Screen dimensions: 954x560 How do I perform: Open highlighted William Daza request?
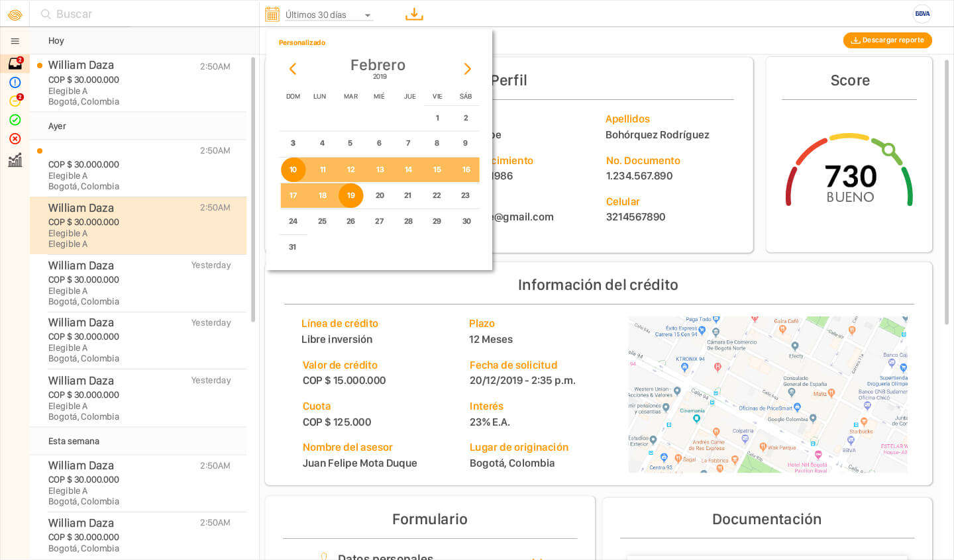138,225
